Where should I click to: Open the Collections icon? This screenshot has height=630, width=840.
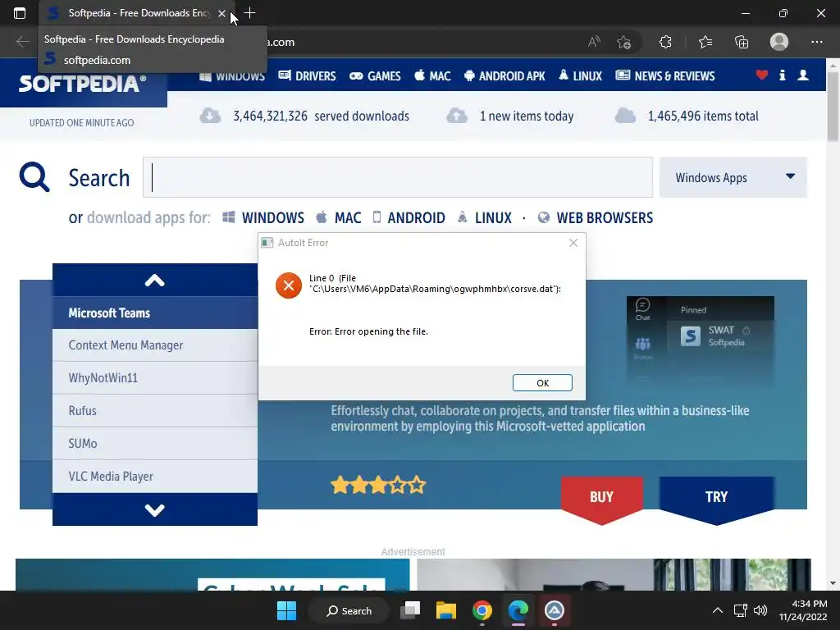[742, 42]
